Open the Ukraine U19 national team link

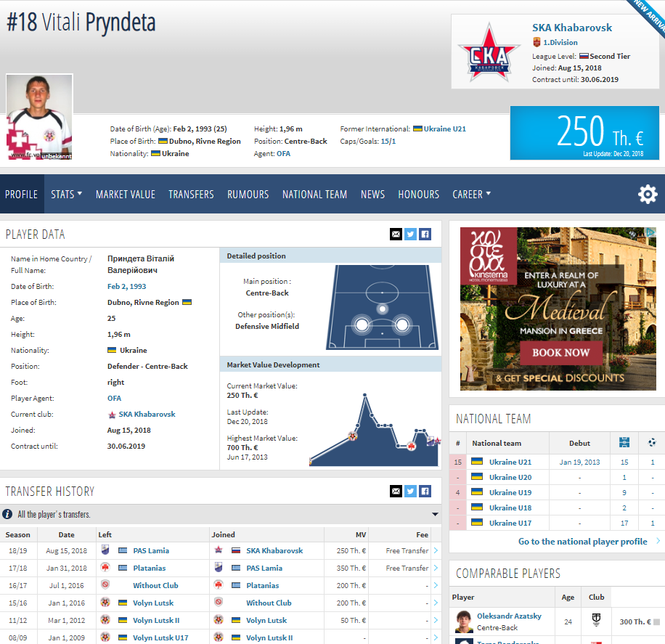(x=510, y=492)
